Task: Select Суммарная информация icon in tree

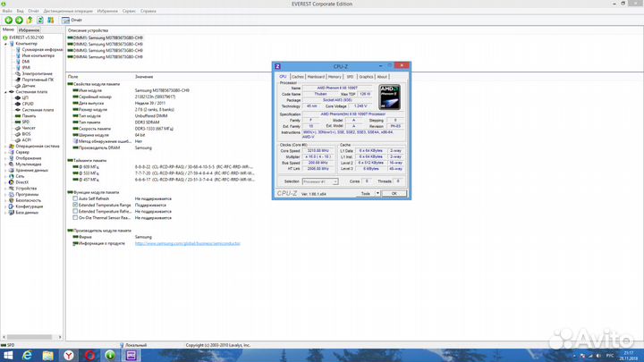Action: click(18, 50)
